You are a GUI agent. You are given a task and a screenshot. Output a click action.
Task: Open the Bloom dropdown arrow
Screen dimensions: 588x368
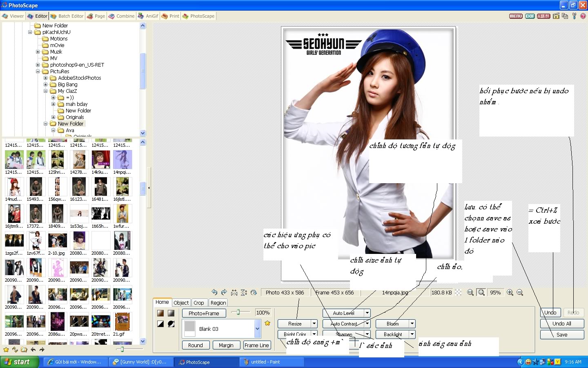[412, 323]
